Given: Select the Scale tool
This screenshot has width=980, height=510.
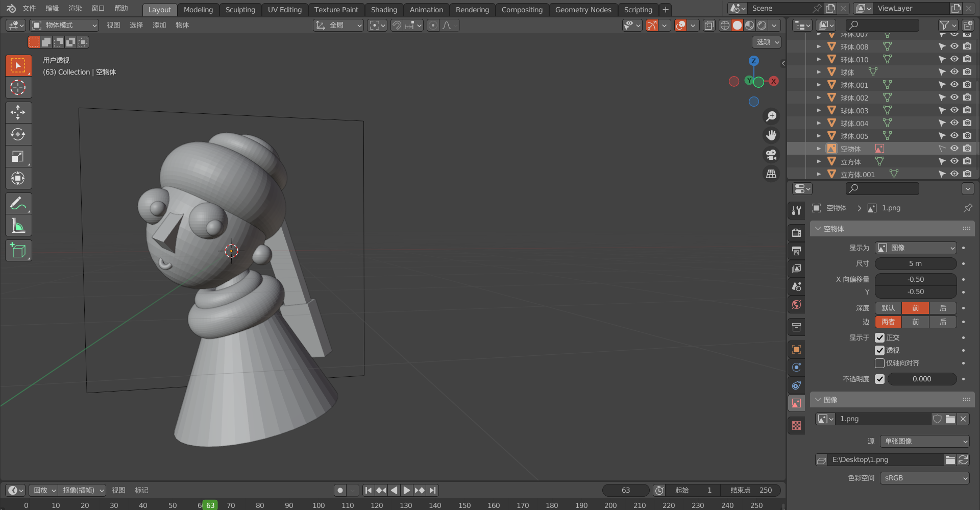Looking at the screenshot, I should point(18,156).
